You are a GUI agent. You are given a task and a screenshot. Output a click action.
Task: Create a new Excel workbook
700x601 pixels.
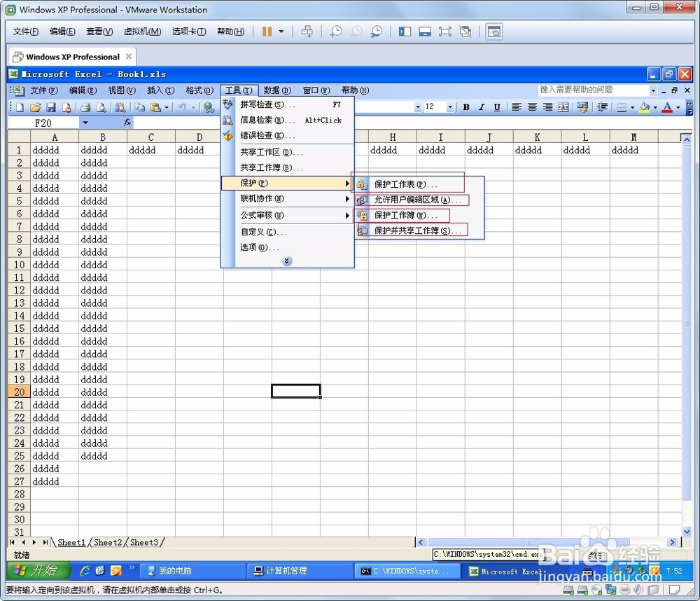point(20,107)
